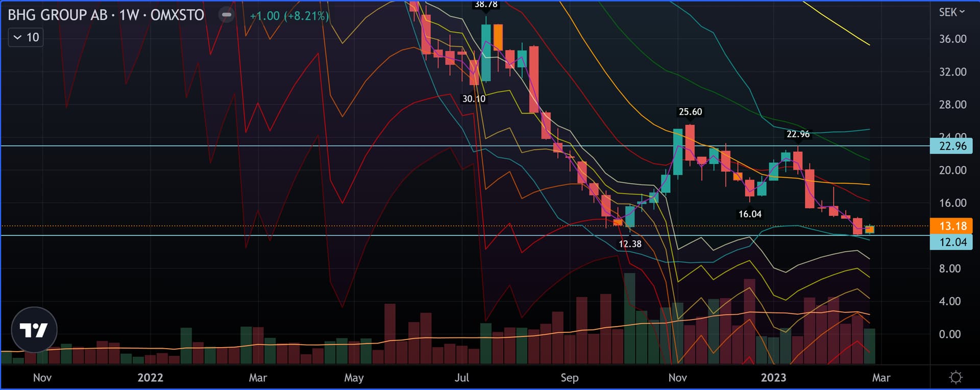Image resolution: width=980 pixels, height=390 pixels.
Task: Click the 16.04 low price marker
Action: click(x=750, y=214)
